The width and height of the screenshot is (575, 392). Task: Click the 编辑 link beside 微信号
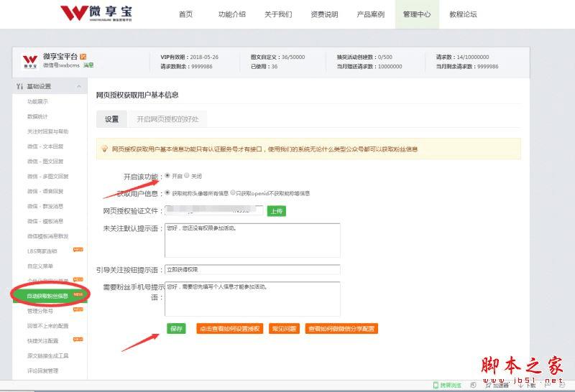click(88, 65)
